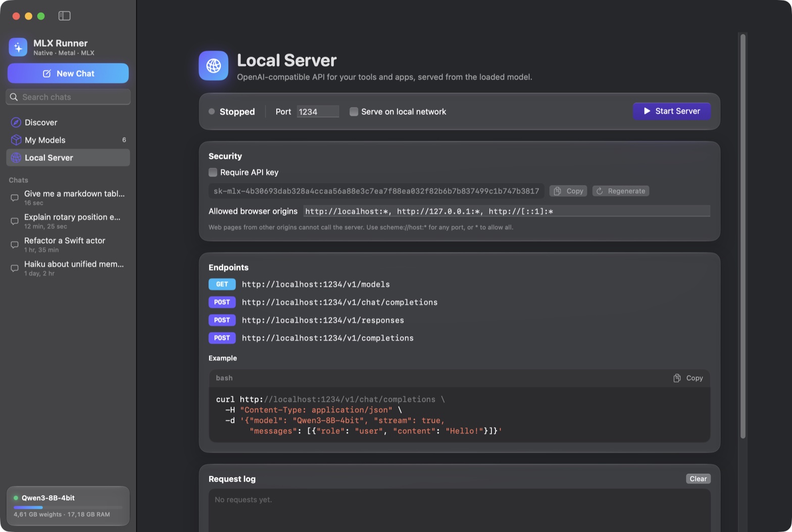
Task: Click chat bubble icon for Swift actor chat
Action: click(15, 245)
